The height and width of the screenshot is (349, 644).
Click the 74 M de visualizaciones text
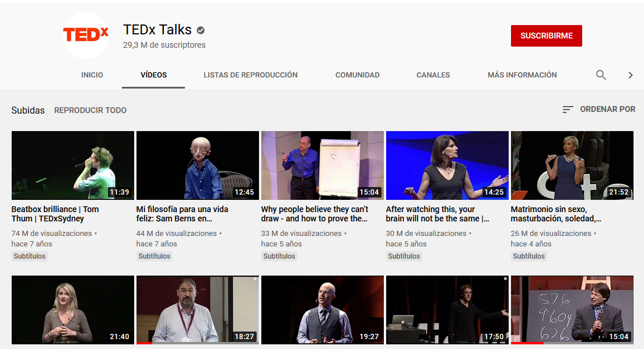(x=52, y=234)
